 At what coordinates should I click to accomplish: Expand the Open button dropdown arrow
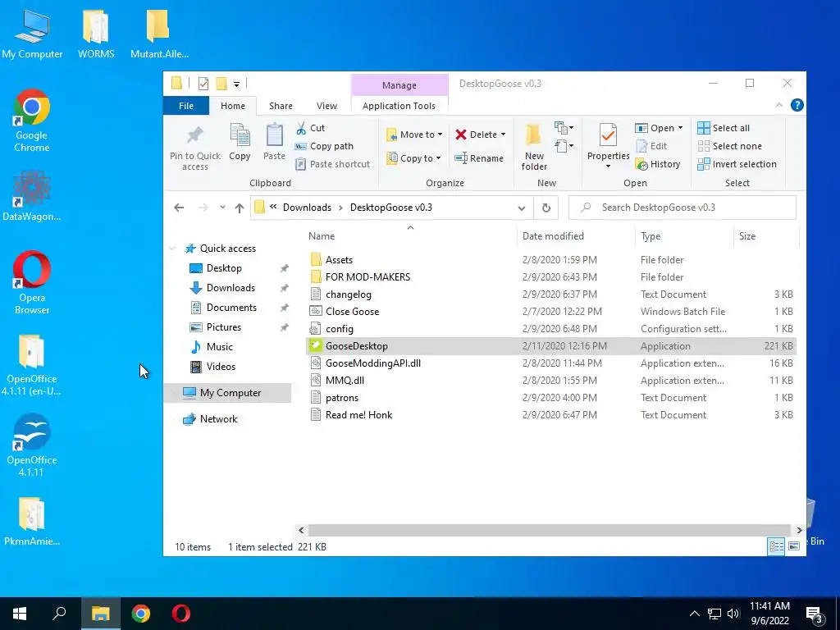[680, 128]
